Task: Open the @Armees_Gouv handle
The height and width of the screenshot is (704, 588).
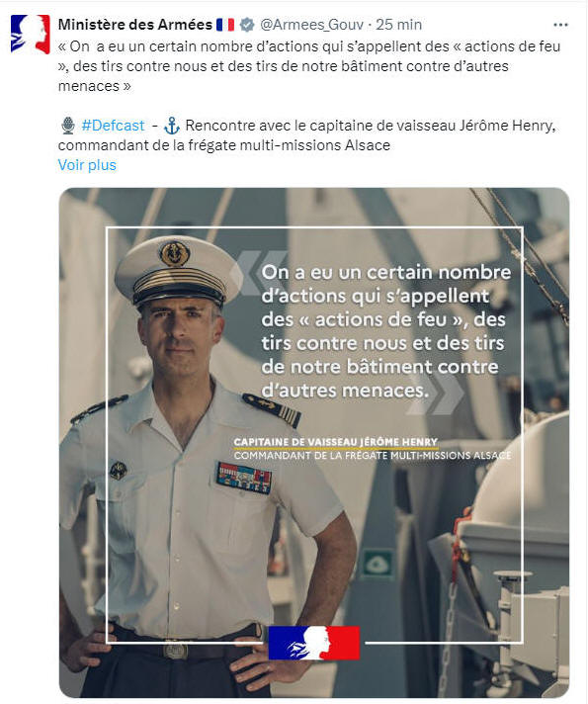Action: tap(312, 25)
